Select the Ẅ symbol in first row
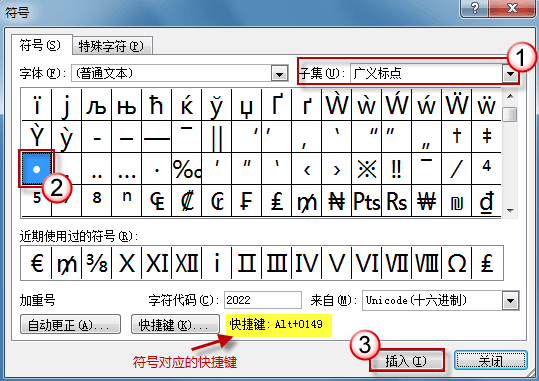The image size is (539, 381). click(456, 105)
